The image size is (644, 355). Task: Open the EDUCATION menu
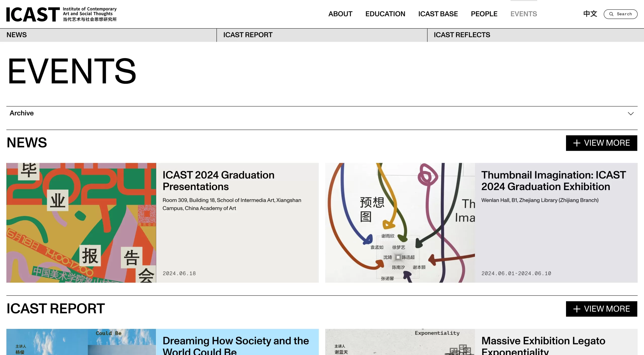point(385,14)
